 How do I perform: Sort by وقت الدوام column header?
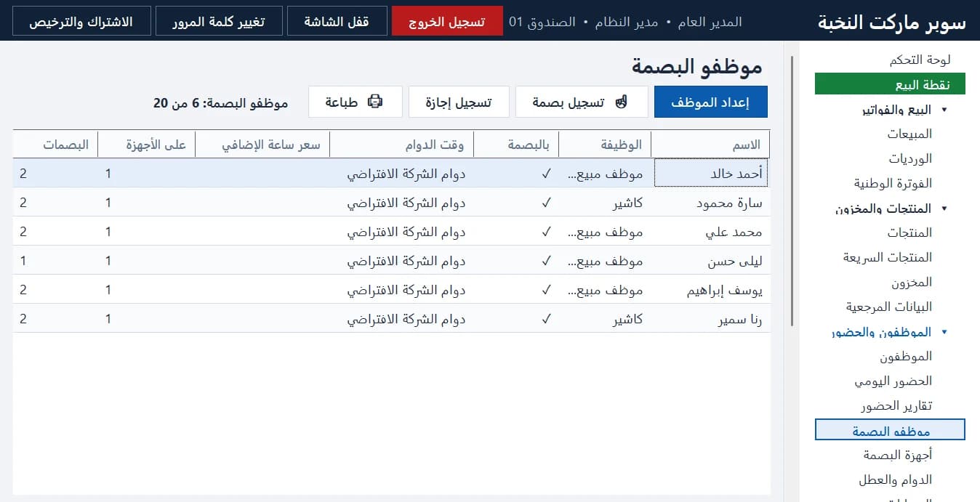(401, 144)
